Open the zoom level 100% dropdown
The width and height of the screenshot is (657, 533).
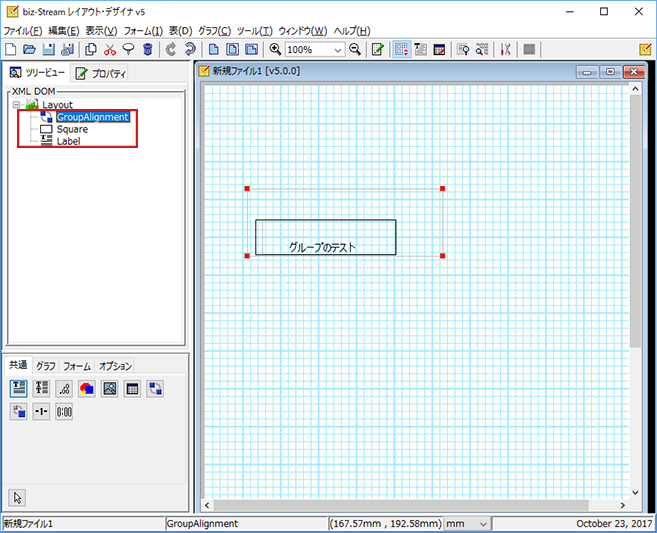pos(338,50)
